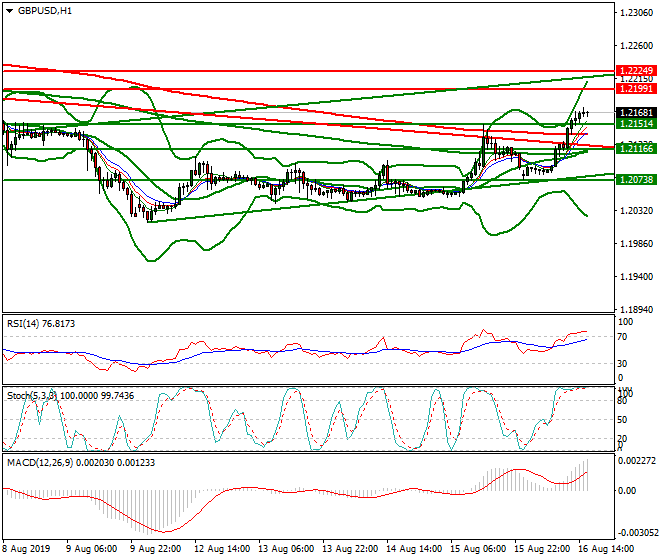Screen dimensions: 660x560
Task: Select the 1.21991 red price label
Action: 636,89
